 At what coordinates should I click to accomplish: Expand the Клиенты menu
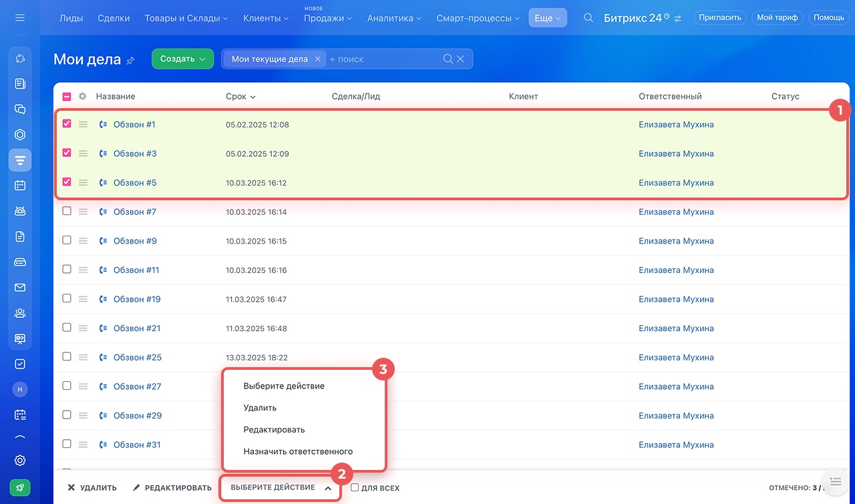pos(266,18)
